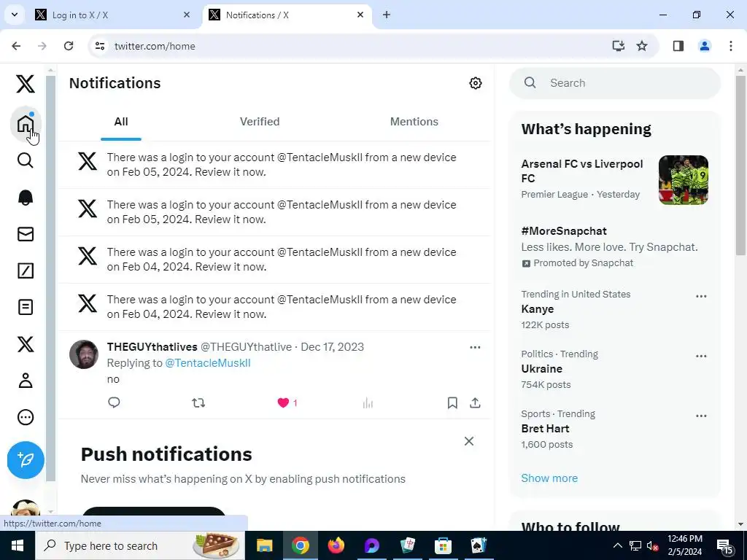
Task: Open the Premium X icon in sidebar
Action: (x=26, y=344)
